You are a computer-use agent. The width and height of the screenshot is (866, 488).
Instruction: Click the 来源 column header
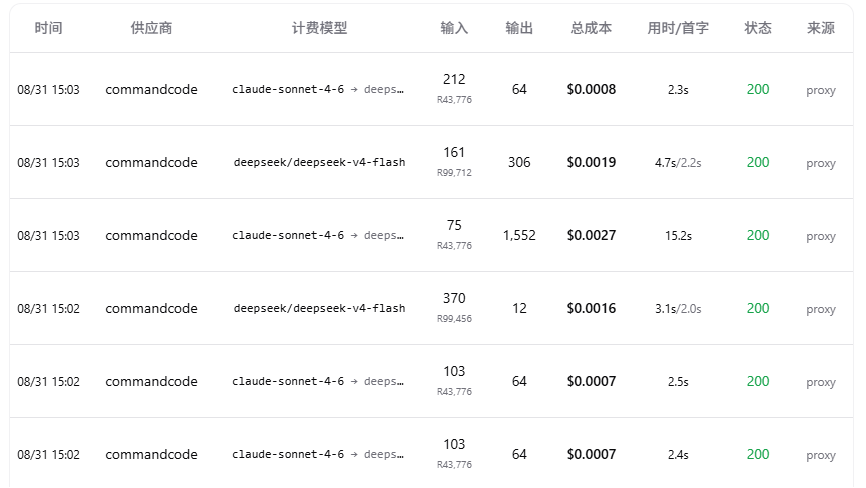coord(821,28)
